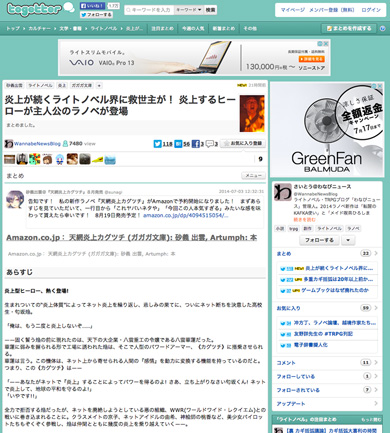390x433 pixels.
Task: Expand the コメント section arrow in sidebar
Action: point(376,362)
